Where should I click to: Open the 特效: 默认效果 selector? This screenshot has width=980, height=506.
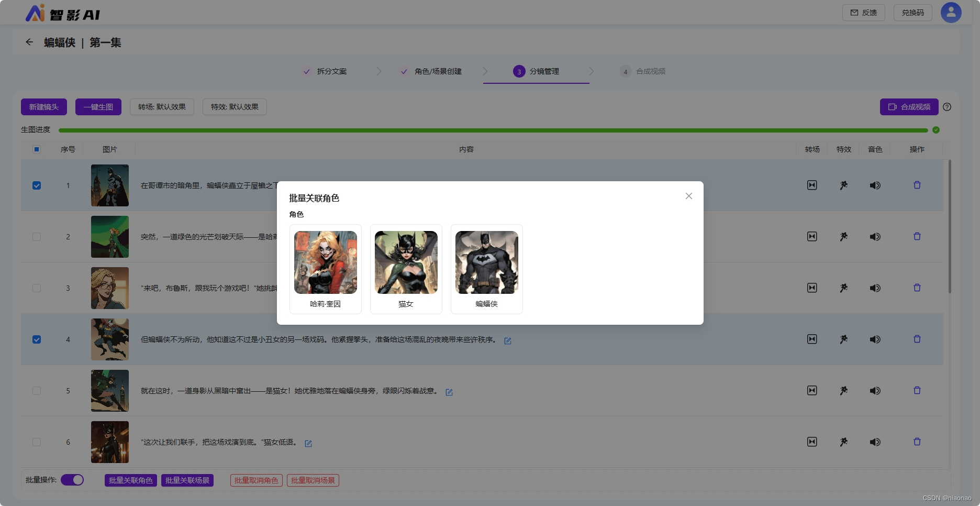point(235,107)
